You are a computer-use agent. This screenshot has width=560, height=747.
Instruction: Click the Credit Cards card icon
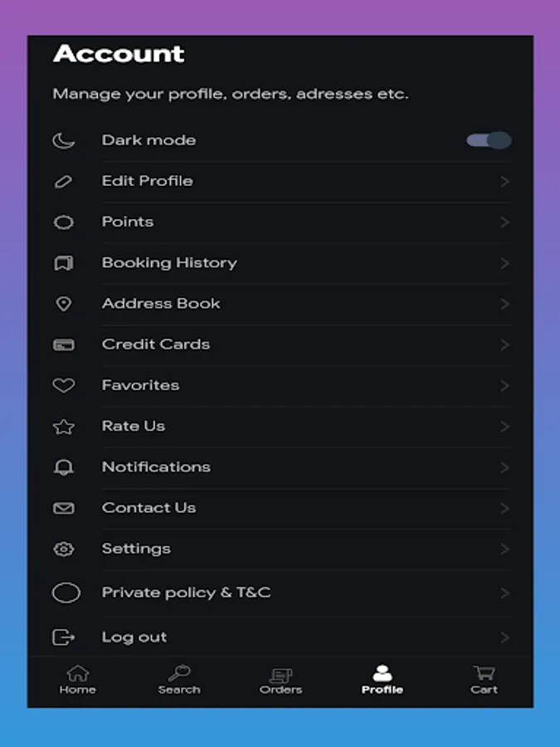coord(64,344)
